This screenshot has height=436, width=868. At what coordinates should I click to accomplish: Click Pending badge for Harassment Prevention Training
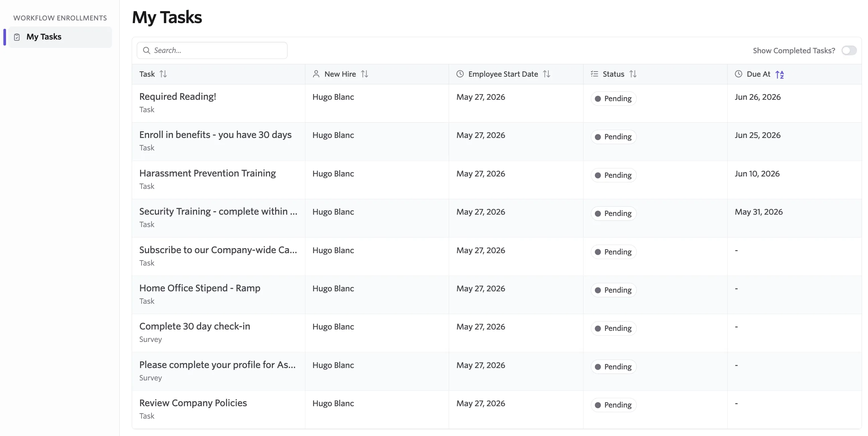point(613,175)
